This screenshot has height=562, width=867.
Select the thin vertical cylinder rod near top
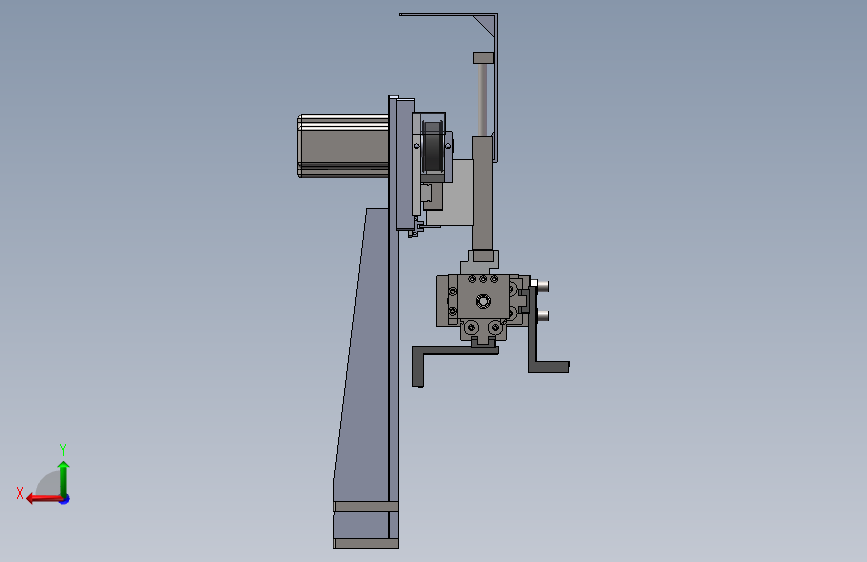482,100
